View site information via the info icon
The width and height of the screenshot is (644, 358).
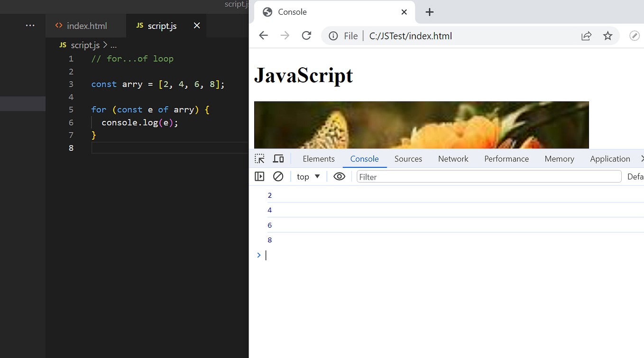[x=333, y=36]
